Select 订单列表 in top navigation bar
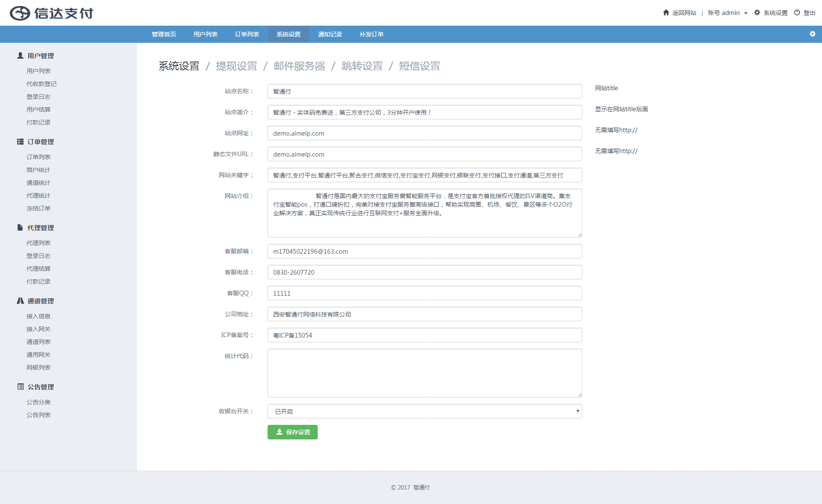The image size is (822, 504). pos(247,34)
